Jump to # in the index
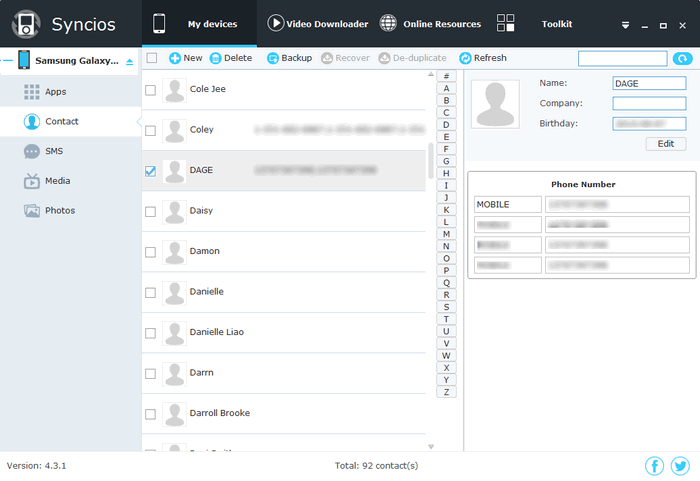Viewport: 700px width, 481px height. coord(446,76)
